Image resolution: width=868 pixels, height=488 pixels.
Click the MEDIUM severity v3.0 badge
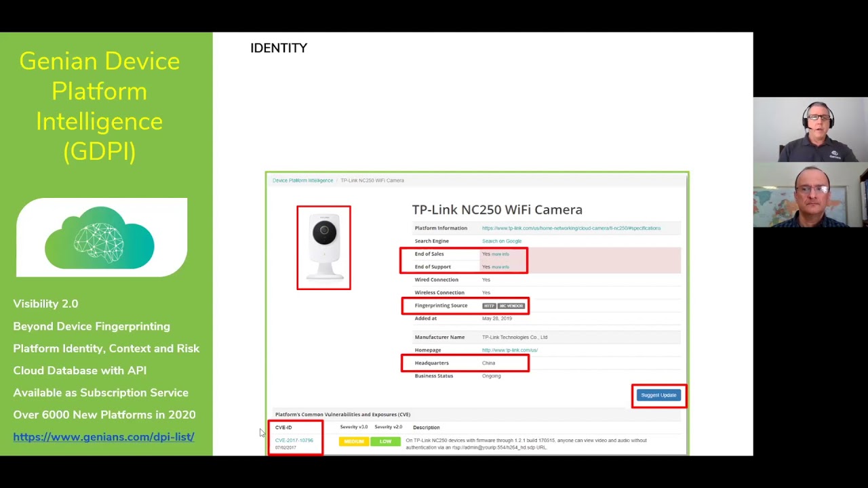click(x=354, y=441)
